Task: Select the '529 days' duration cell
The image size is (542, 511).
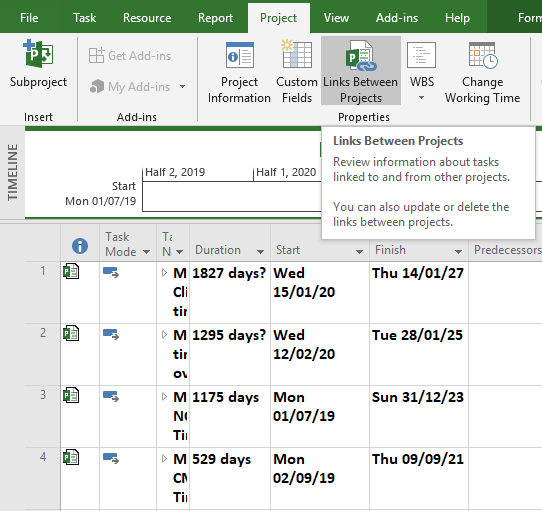Action: pyautogui.click(x=230, y=479)
